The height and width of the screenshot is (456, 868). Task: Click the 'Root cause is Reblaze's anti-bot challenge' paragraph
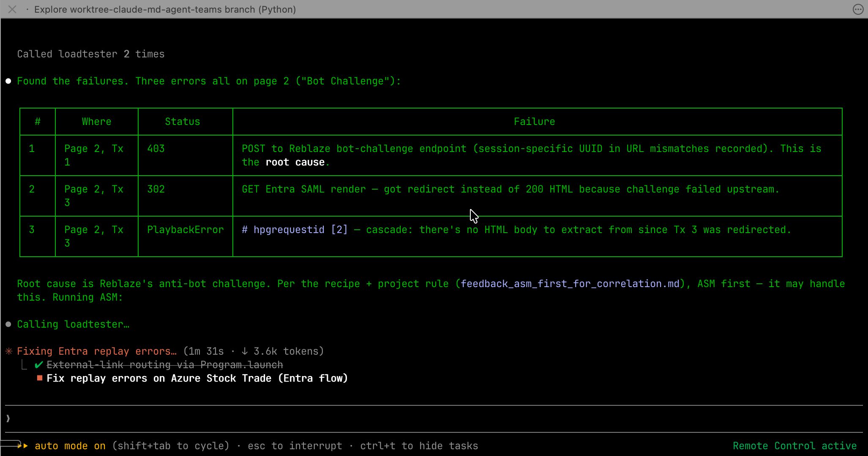(431, 290)
